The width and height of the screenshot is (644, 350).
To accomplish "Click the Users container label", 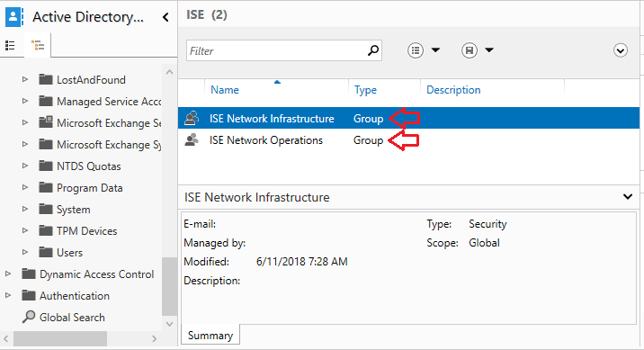I will pyautogui.click(x=69, y=253).
